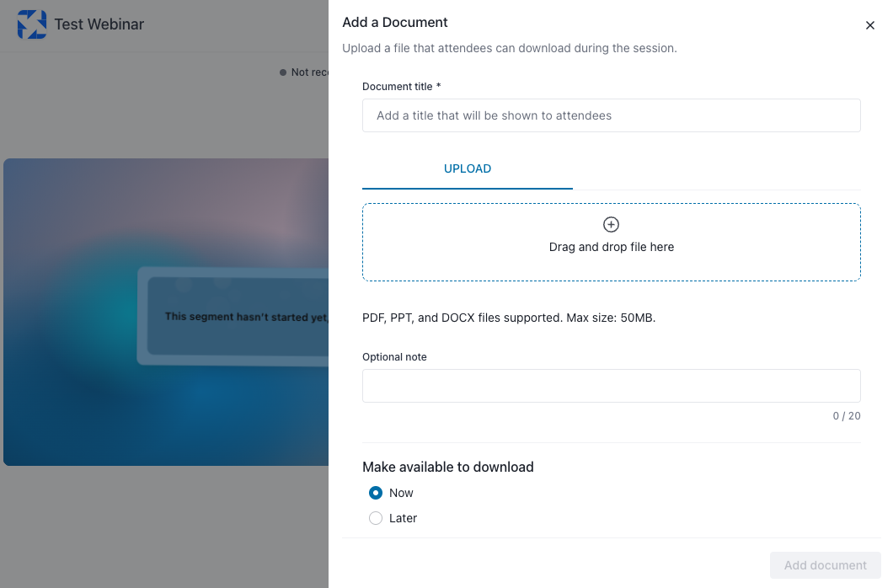Viewport: 893px width, 588px height.
Task: Click the plus icon in upload area
Action: [x=611, y=224]
